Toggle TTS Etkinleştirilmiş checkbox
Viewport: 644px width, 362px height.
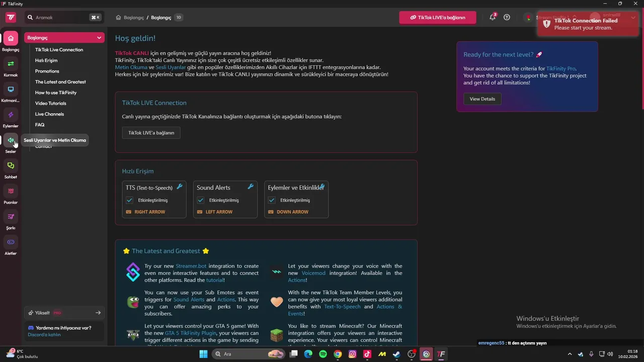[x=129, y=200]
